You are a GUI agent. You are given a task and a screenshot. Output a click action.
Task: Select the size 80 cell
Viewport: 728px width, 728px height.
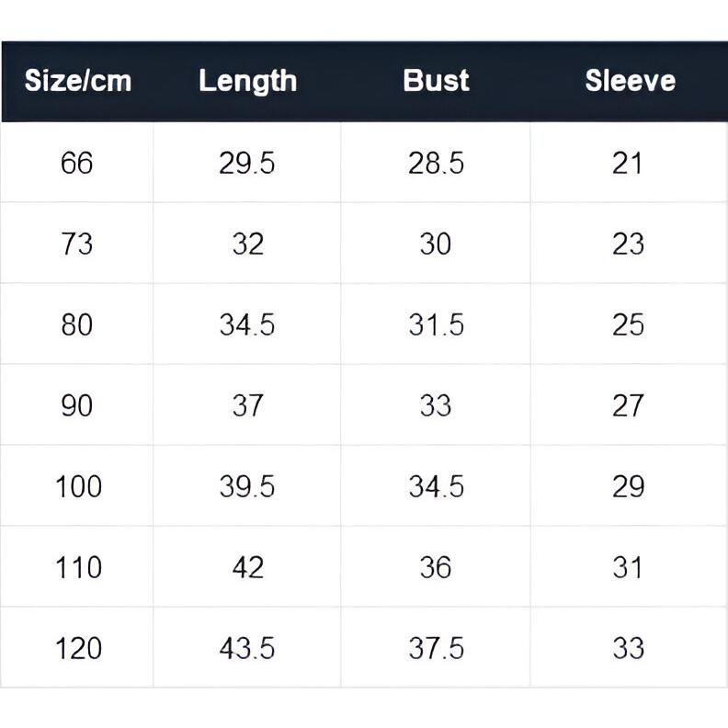coord(76,324)
